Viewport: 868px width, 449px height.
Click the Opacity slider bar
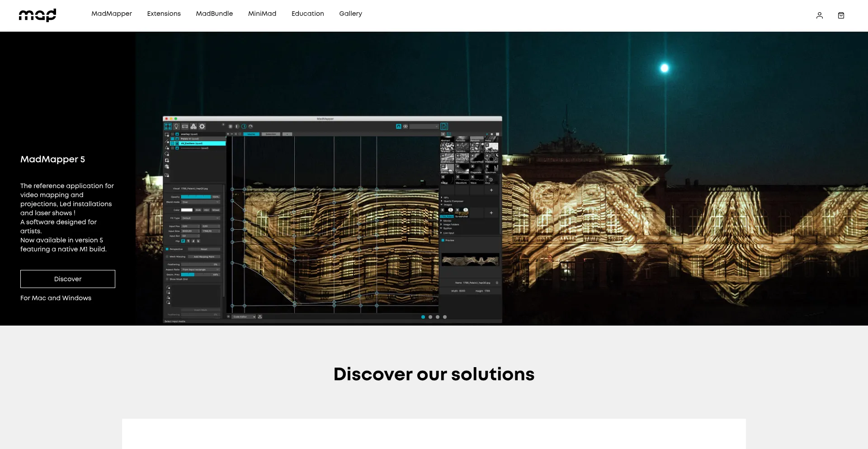click(x=197, y=197)
